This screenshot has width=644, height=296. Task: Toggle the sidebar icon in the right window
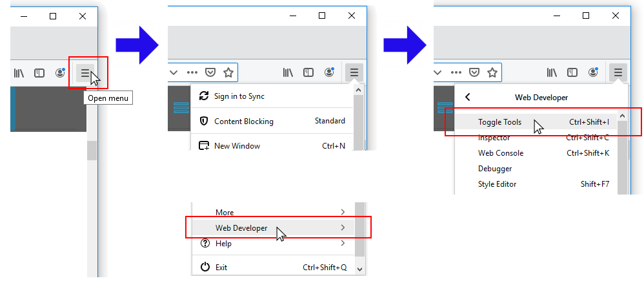tap(572, 72)
